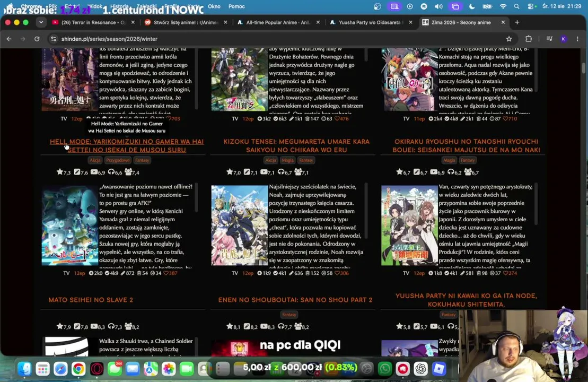This screenshot has width=588, height=382.
Task: Toggle Do Not Disturb moon icon
Action: click(x=472, y=6)
